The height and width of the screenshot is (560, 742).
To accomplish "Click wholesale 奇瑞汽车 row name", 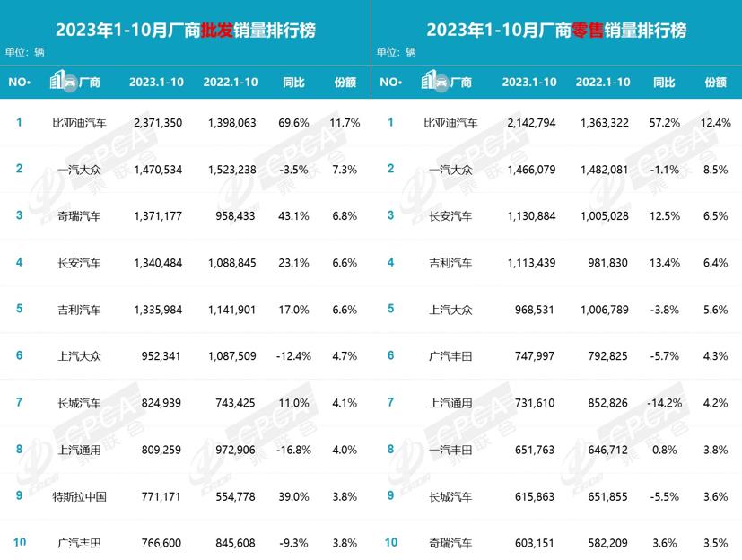I will tap(79, 216).
